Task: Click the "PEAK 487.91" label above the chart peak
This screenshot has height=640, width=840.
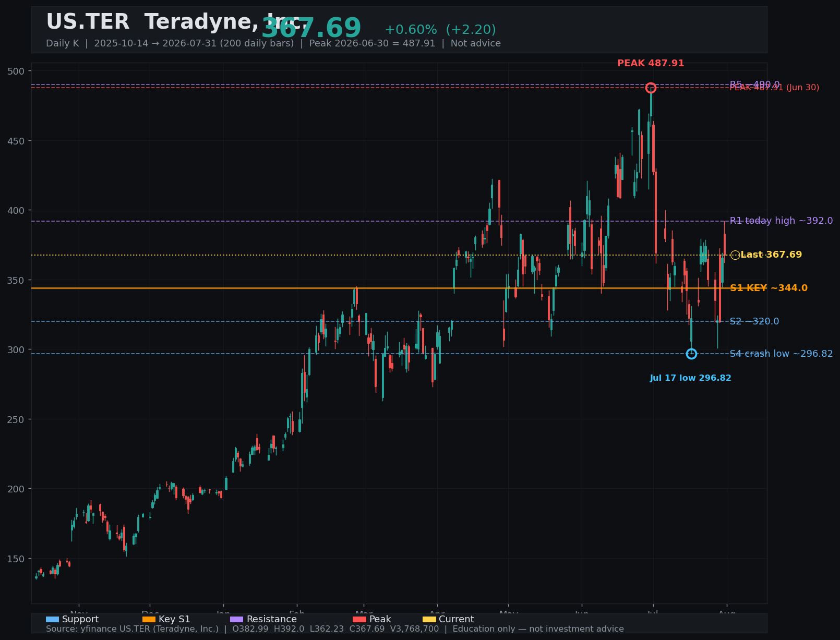Action: click(x=651, y=63)
